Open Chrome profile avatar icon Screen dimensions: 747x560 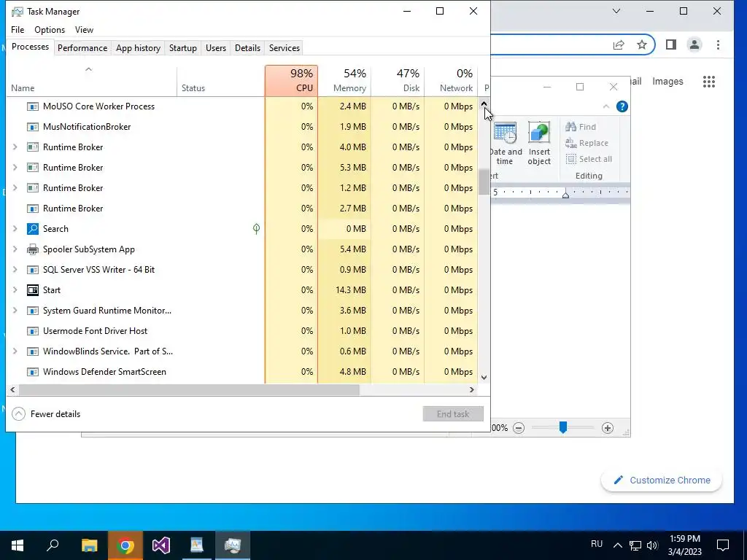(694, 44)
